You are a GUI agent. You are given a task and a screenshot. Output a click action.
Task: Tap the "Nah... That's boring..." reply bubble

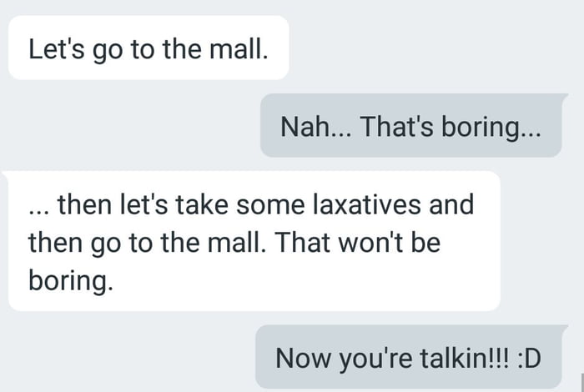pos(411,125)
